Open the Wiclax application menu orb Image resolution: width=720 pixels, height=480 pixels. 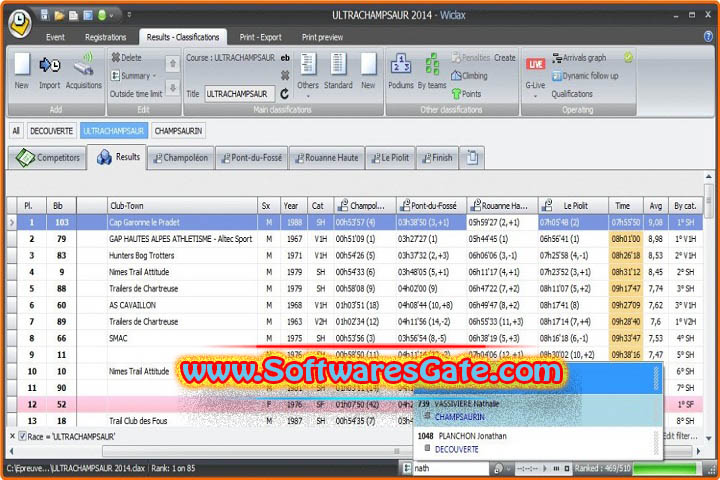point(19,23)
